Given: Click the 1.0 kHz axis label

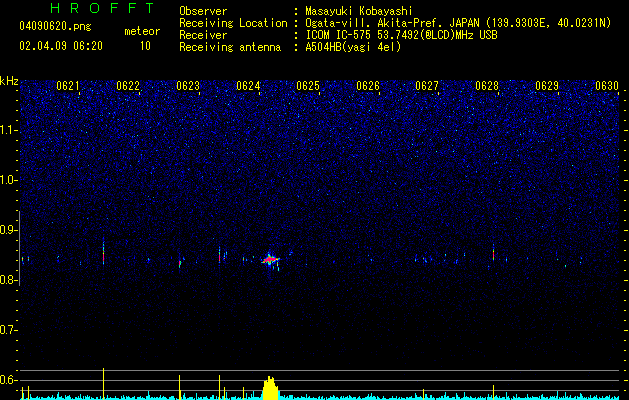Looking at the screenshot, I should (8, 181).
